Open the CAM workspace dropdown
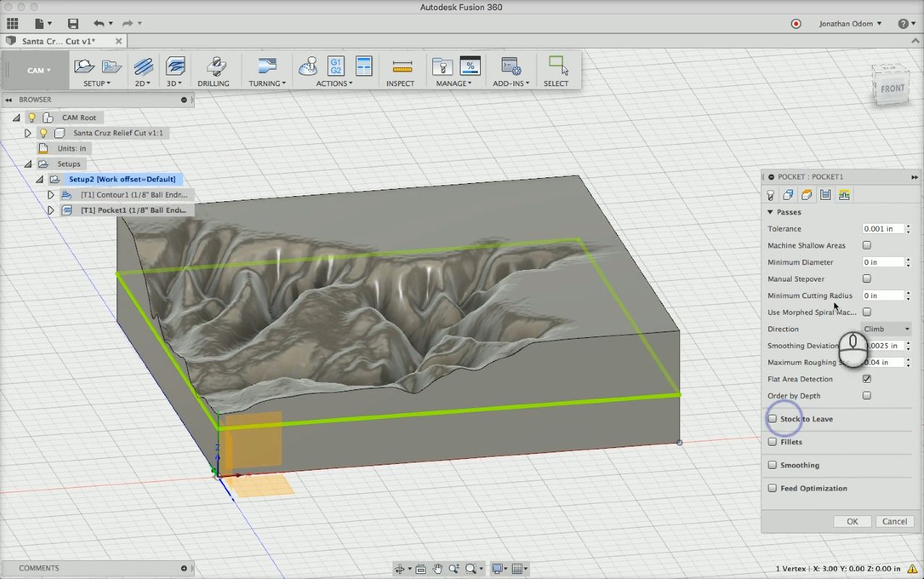Image resolution: width=924 pixels, height=579 pixels. click(38, 70)
